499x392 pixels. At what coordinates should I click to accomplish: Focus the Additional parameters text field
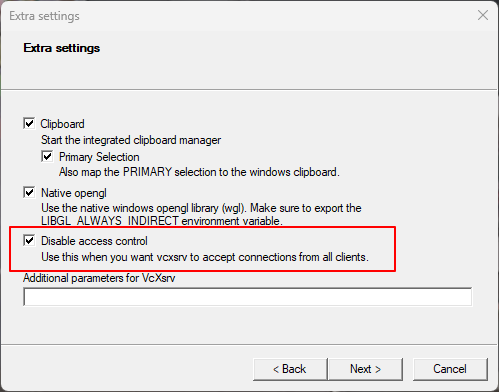coord(248,297)
